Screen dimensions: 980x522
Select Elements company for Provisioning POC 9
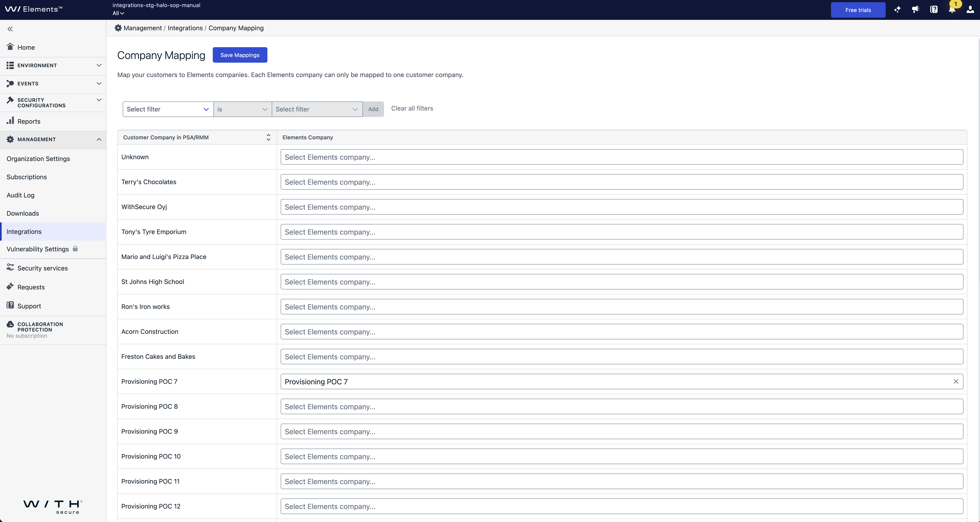point(622,431)
